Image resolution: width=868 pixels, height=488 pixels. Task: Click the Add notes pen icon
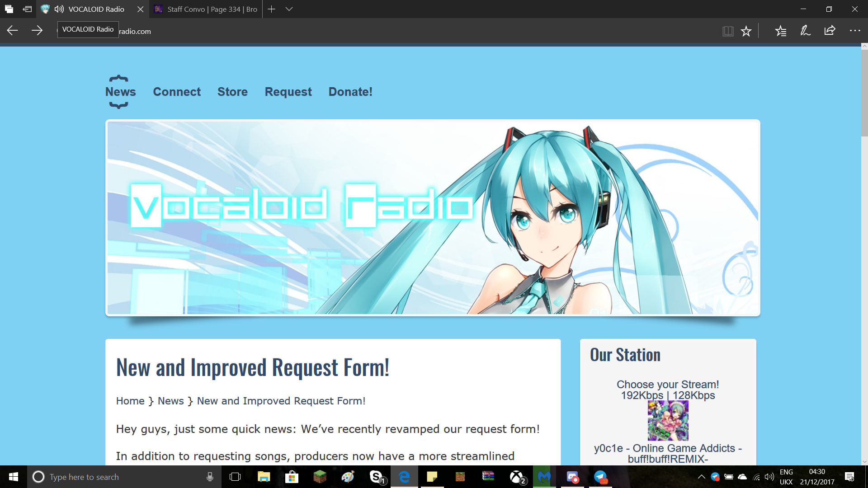[x=805, y=31]
